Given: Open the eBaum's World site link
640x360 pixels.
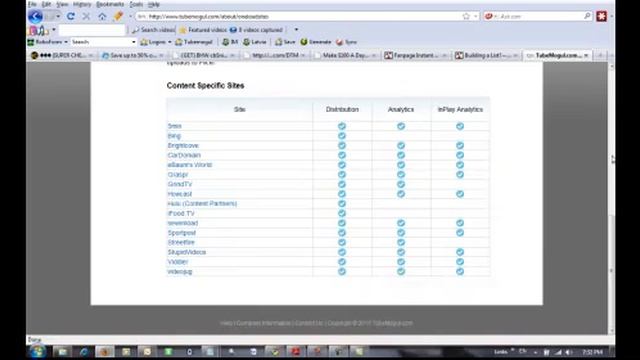Looking at the screenshot, I should [x=190, y=165].
